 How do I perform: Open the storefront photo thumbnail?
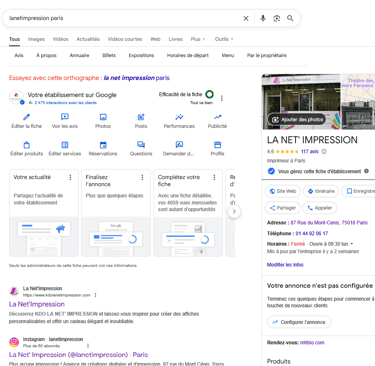pos(301,102)
